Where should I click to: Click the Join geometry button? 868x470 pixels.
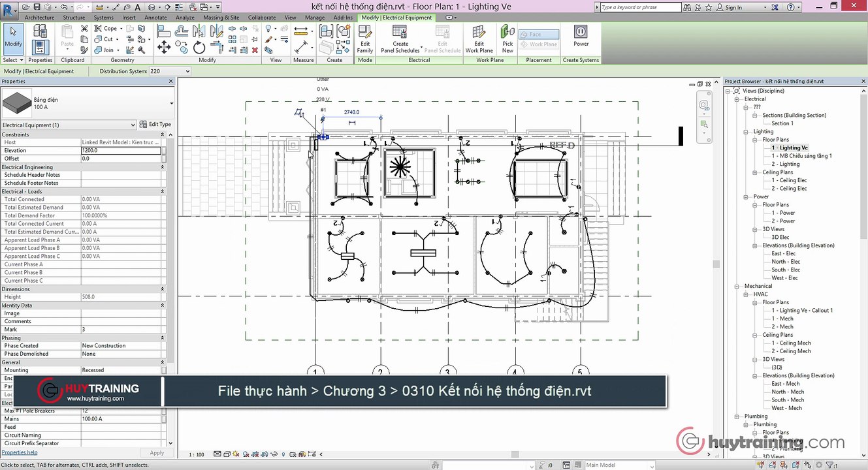(x=104, y=50)
